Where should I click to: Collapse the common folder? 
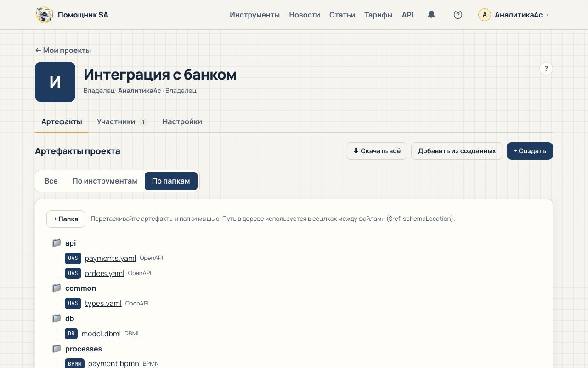pyautogui.click(x=81, y=288)
